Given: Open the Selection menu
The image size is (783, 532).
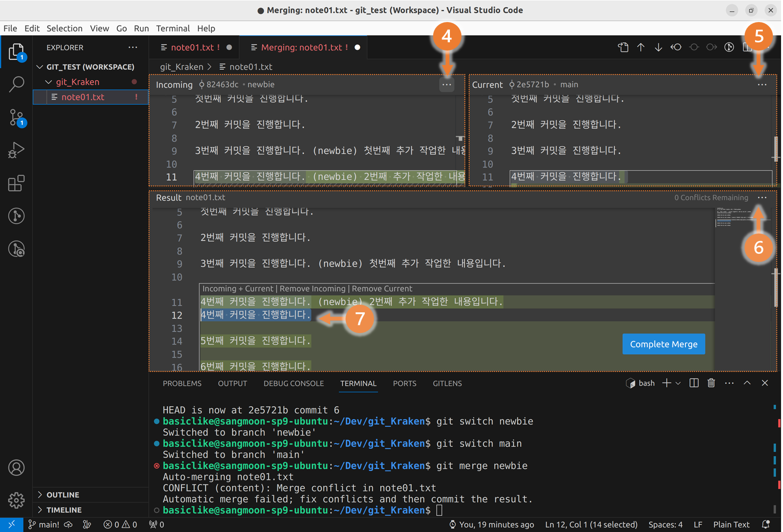Looking at the screenshot, I should [x=64, y=28].
